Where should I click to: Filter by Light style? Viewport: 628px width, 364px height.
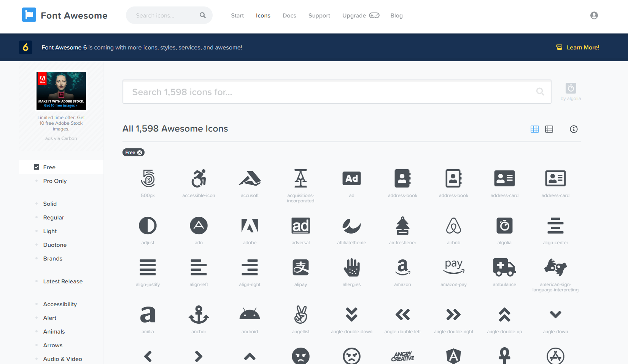pos(50,231)
